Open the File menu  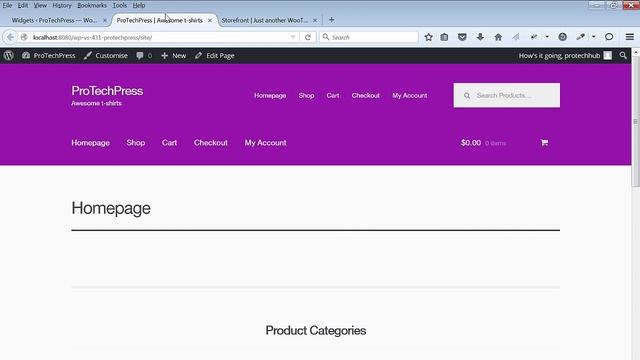[x=7, y=5]
